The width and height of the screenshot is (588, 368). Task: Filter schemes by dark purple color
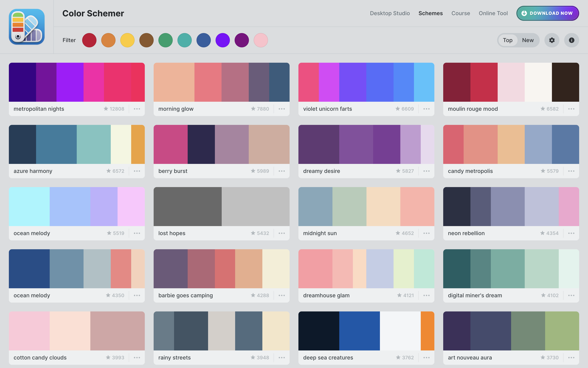tap(242, 40)
